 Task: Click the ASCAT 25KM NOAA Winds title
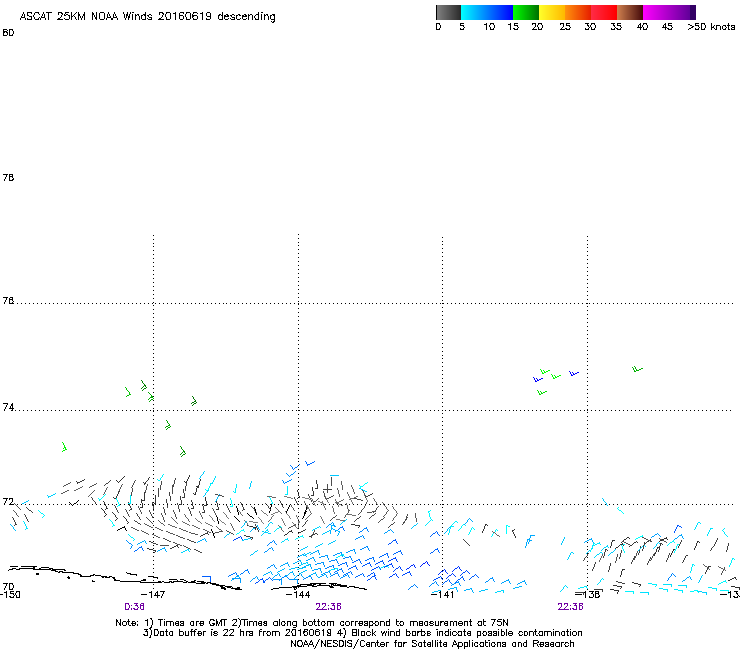click(147, 17)
